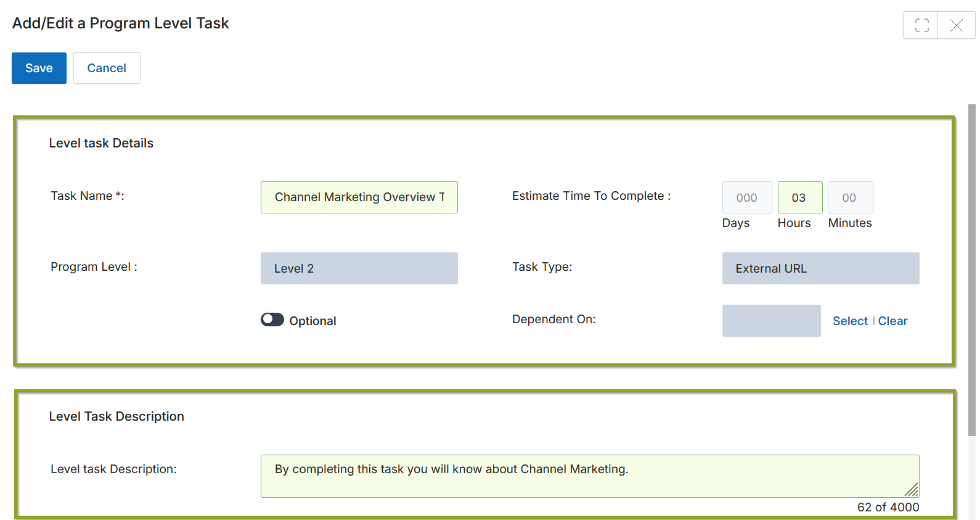Image resolution: width=980 pixels, height=520 pixels.
Task: Click the Days input box
Action: pyautogui.click(x=747, y=197)
